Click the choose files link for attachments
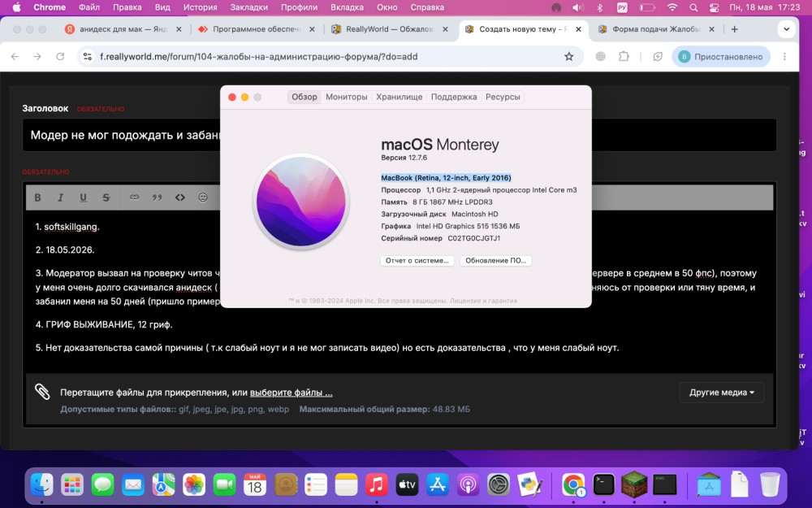Image resolution: width=812 pixels, height=508 pixels. coord(291,393)
